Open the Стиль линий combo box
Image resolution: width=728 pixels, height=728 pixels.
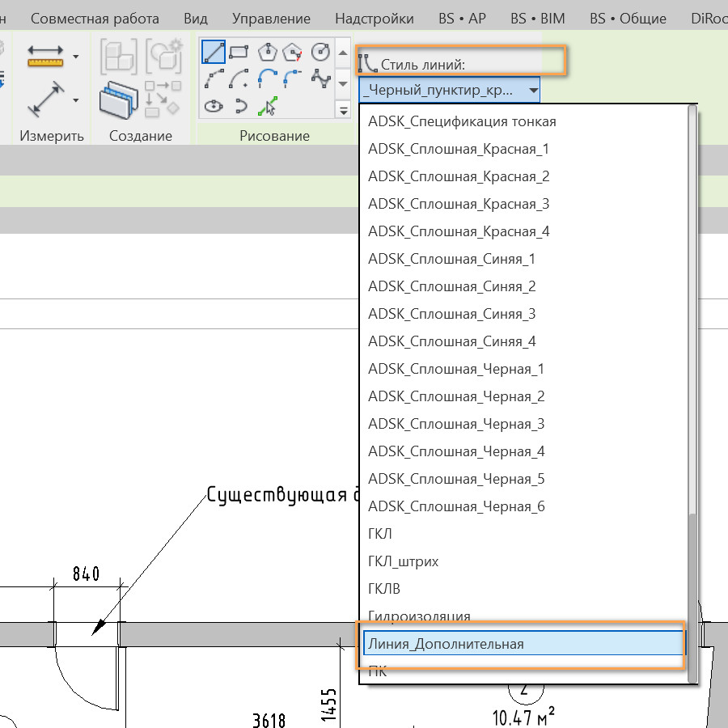pos(449,91)
